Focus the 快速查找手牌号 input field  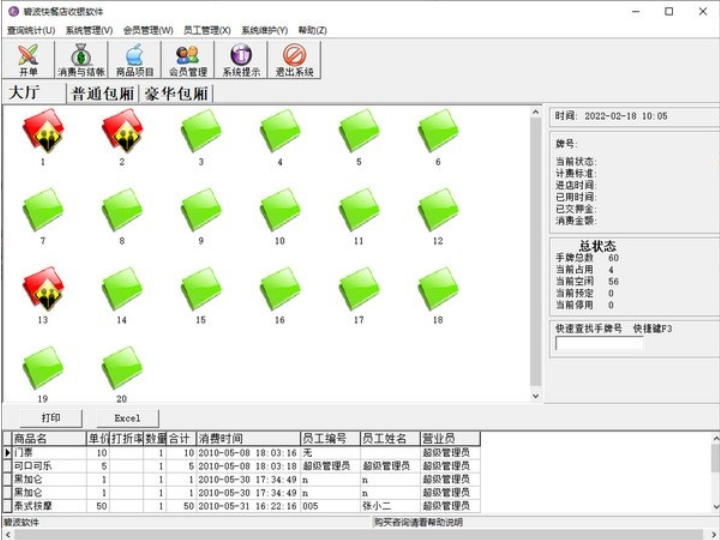click(x=599, y=343)
